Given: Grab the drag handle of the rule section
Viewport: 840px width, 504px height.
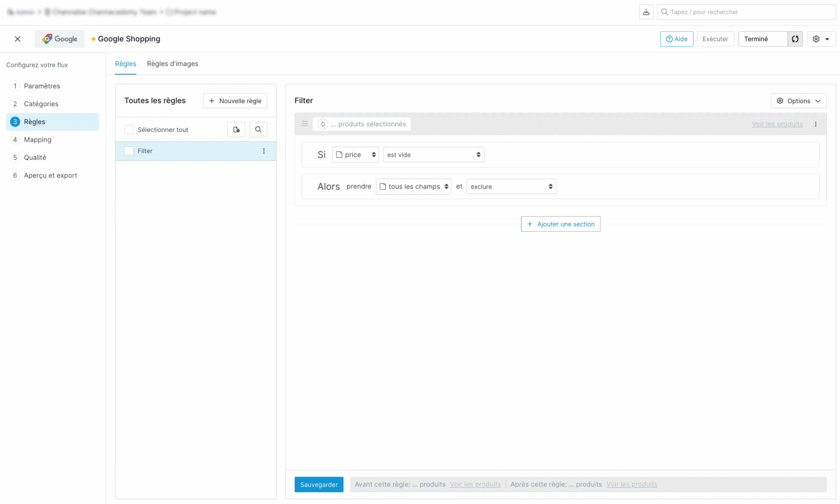Looking at the screenshot, I should [305, 124].
